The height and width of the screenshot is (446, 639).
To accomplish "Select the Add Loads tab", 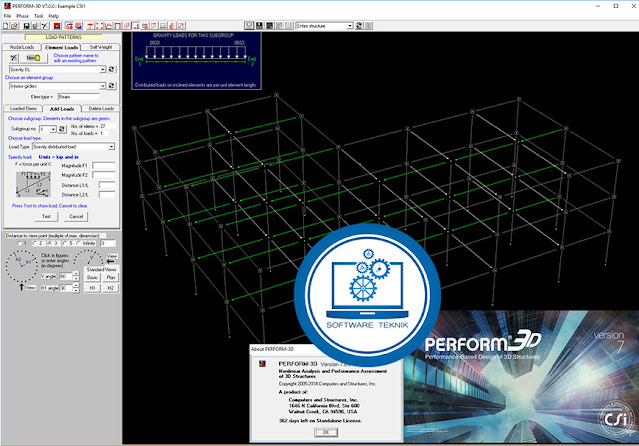I will pyautogui.click(x=62, y=109).
